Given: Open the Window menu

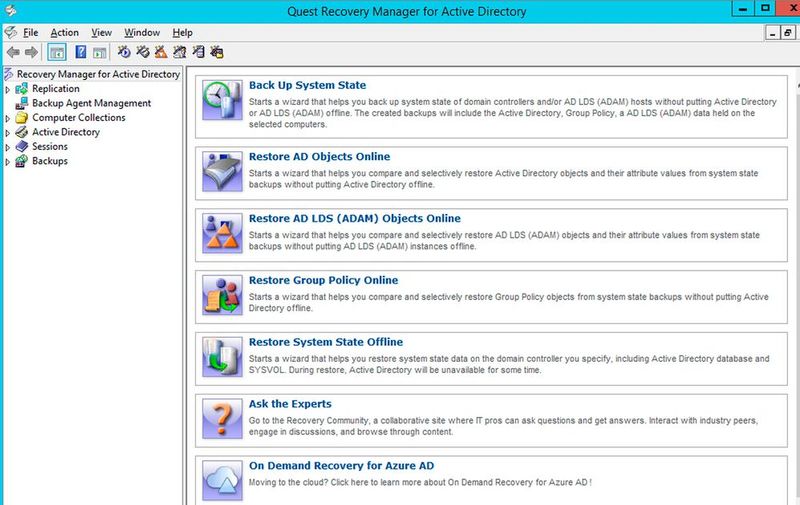Looking at the screenshot, I should click(x=142, y=33).
